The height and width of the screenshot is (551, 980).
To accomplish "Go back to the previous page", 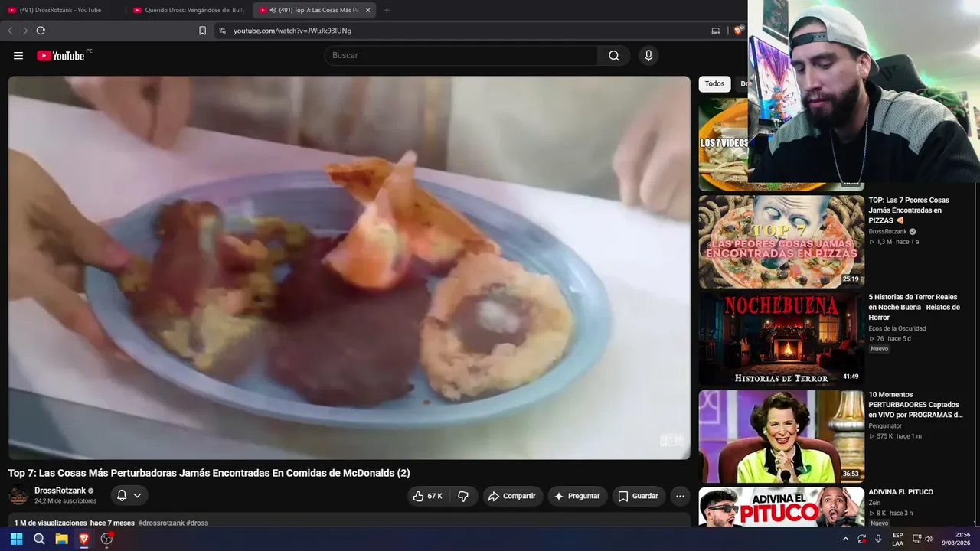I will click(x=10, y=31).
